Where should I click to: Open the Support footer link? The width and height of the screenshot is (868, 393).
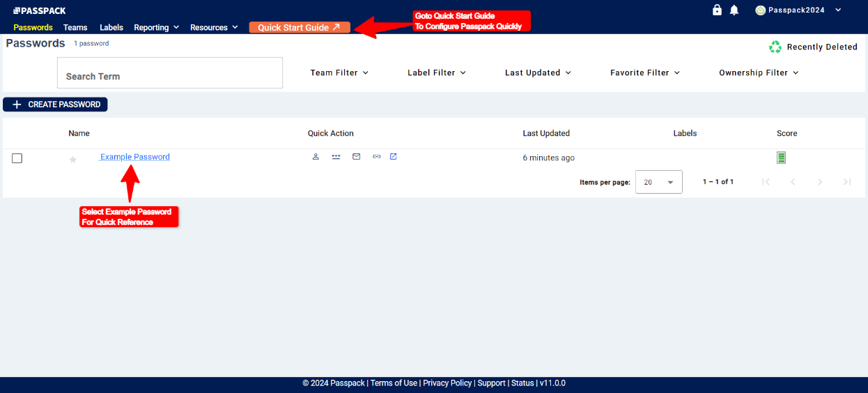(x=491, y=383)
